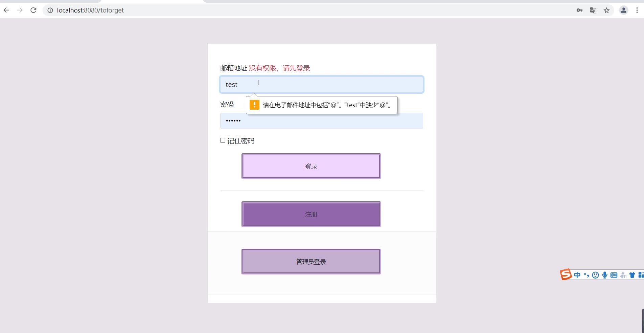Click the grayed user account icon in Sogou bar
Screen dimensions: 644x333
pyautogui.click(x=623, y=275)
